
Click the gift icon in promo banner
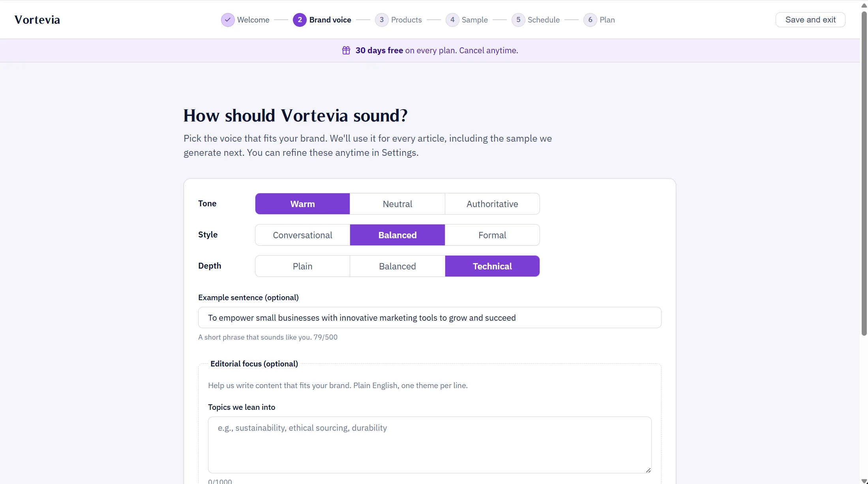click(346, 50)
